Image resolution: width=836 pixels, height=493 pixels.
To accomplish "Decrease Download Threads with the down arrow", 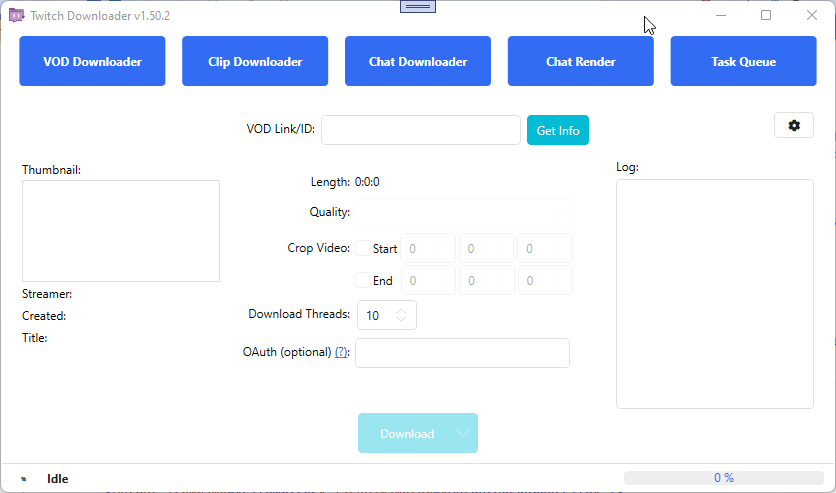I will [401, 319].
